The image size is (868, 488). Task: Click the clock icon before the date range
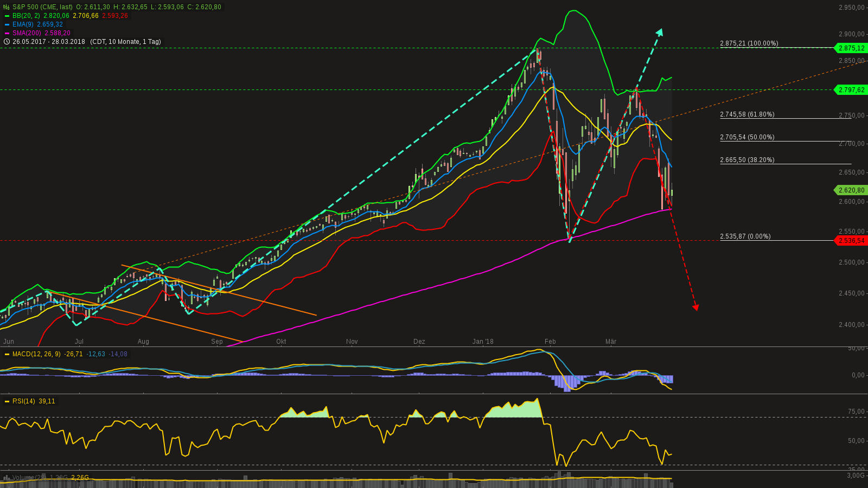(7, 42)
